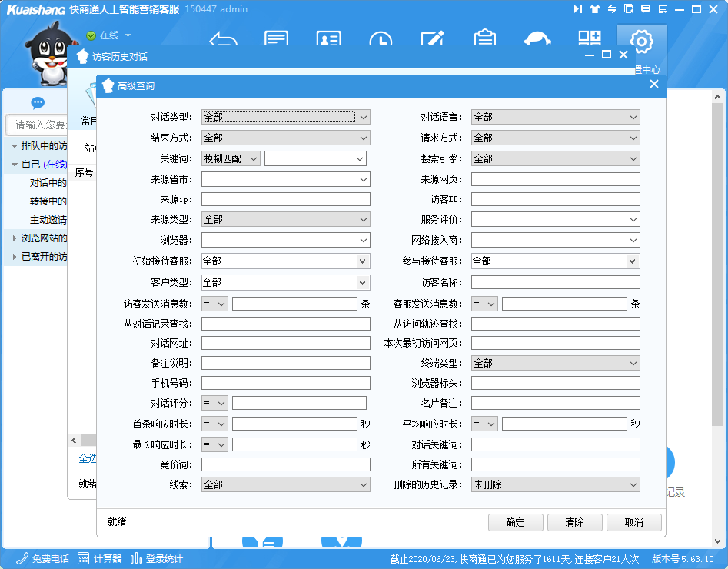The width and height of the screenshot is (728, 569).
Task: Click the clock history toolbar icon
Action: click(x=381, y=40)
